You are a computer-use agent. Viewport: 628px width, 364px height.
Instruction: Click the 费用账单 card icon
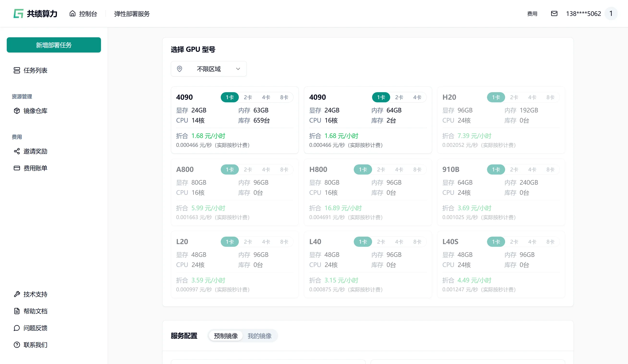(x=17, y=168)
